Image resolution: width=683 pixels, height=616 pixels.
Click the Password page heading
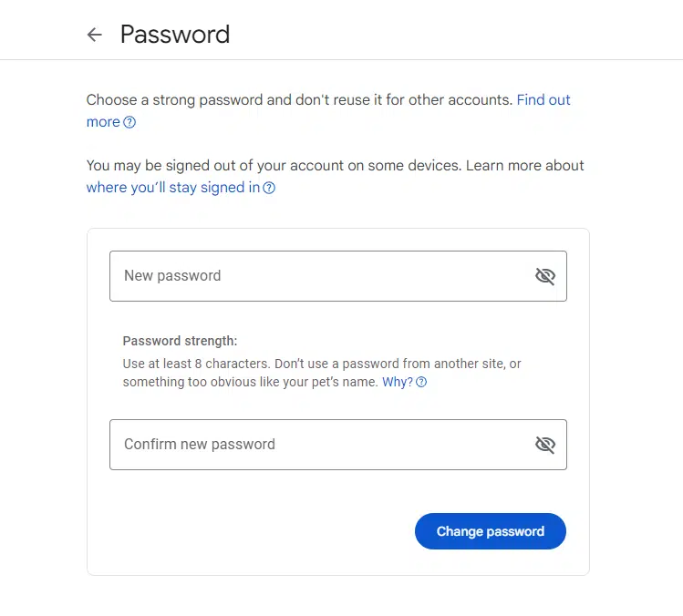[175, 35]
